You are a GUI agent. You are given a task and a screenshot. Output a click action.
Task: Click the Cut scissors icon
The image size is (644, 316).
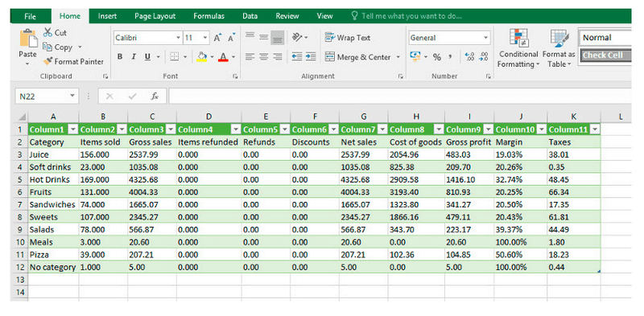tap(48, 32)
